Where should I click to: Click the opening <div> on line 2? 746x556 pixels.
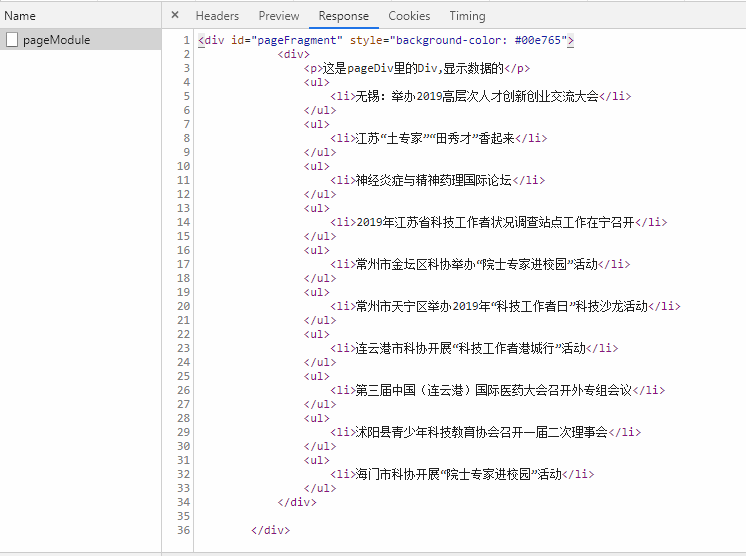[294, 54]
